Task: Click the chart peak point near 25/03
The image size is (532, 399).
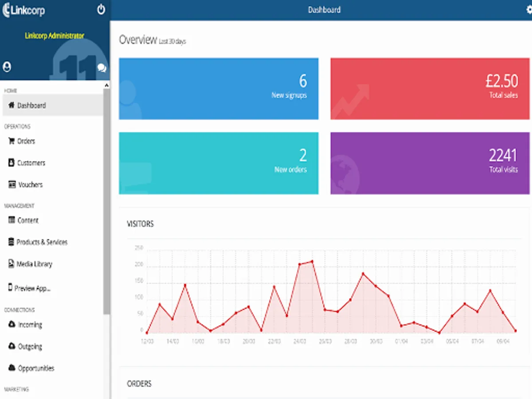Action: tap(312, 261)
